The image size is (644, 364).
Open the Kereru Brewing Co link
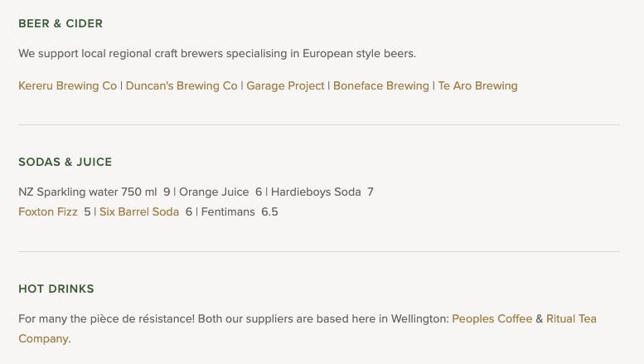coord(67,85)
